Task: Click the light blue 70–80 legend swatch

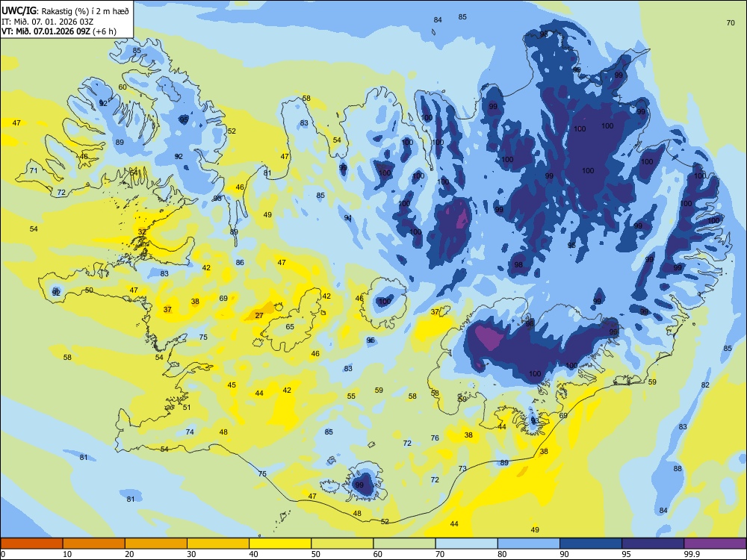Action: (x=466, y=544)
